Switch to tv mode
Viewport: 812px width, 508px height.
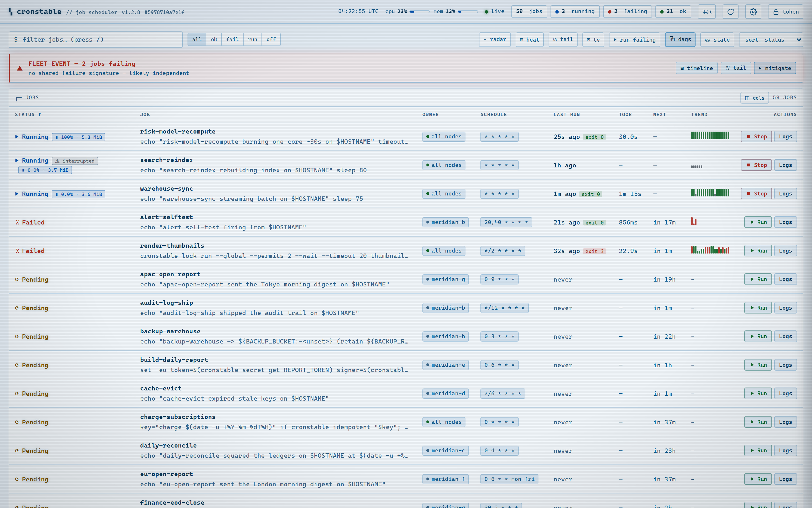click(x=593, y=40)
